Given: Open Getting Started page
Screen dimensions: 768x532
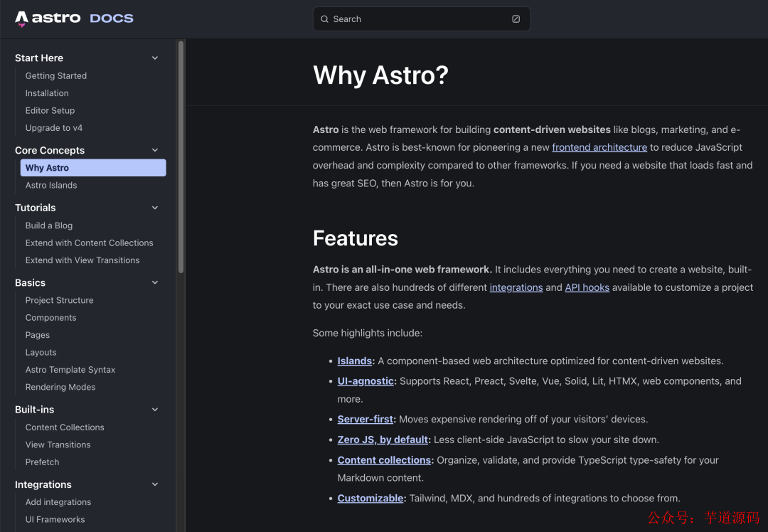Looking at the screenshot, I should tap(56, 76).
